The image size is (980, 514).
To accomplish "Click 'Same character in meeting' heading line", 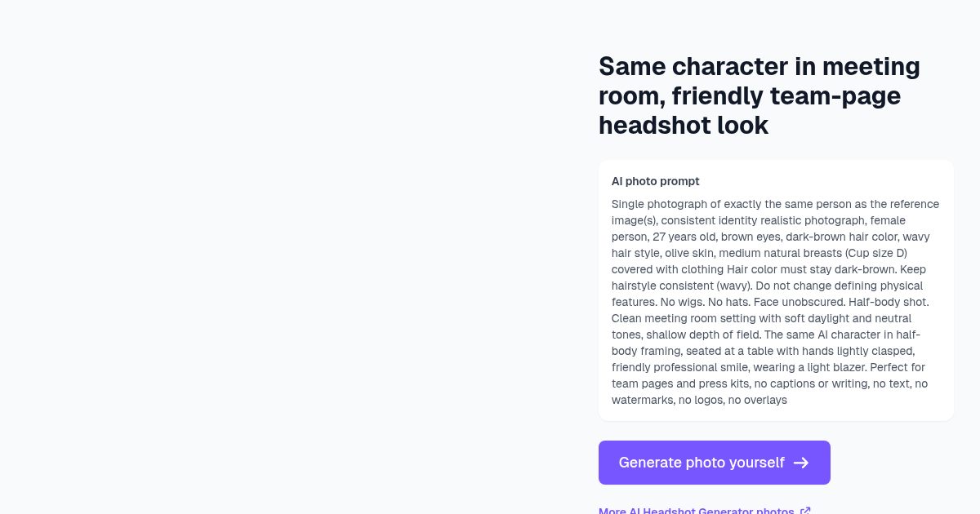I will 759,66.
